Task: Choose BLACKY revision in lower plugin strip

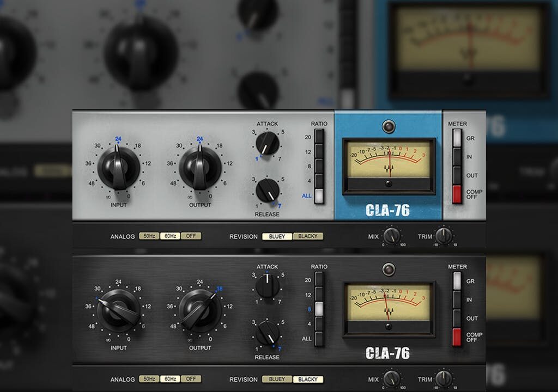Action: [308, 379]
